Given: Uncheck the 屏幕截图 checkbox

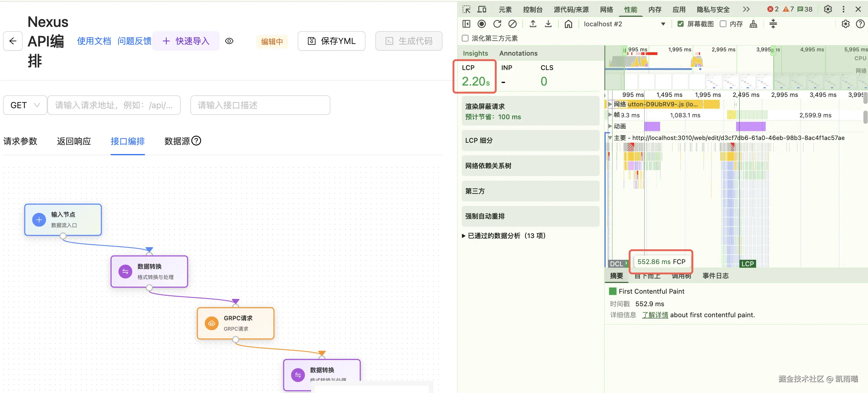Looking at the screenshot, I should pos(680,24).
